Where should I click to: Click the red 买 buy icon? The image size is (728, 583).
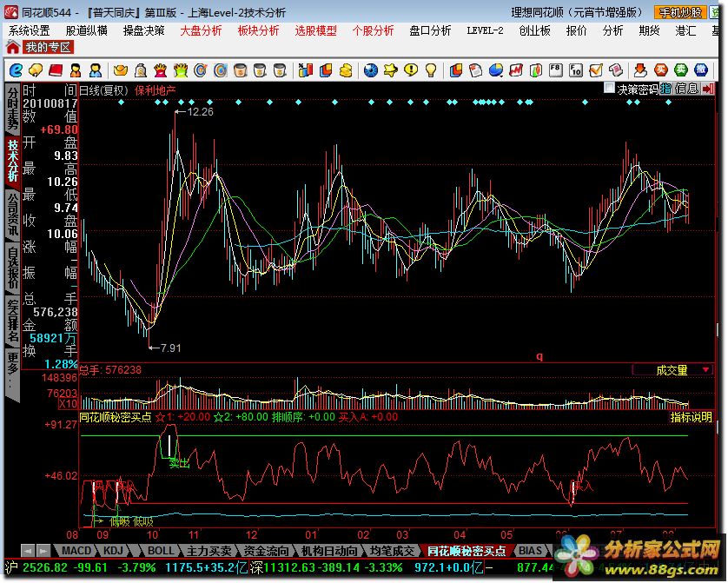coord(661,70)
